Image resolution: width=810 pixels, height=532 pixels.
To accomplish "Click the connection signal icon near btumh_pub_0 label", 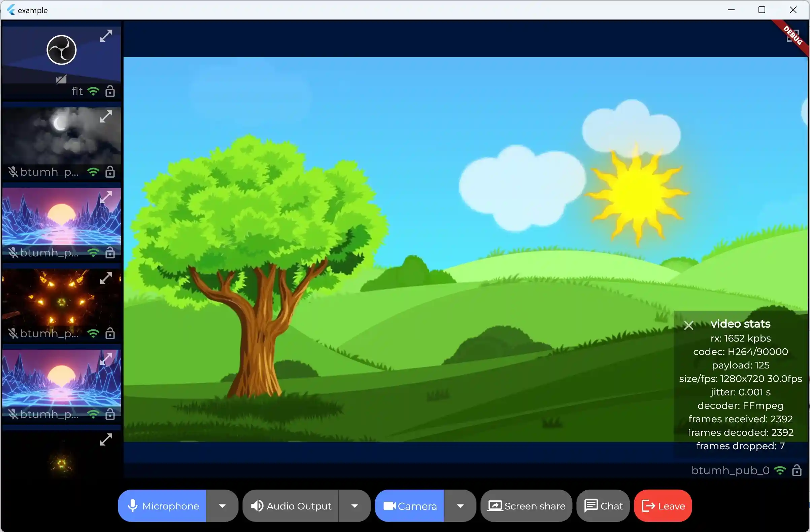I will tap(780, 470).
